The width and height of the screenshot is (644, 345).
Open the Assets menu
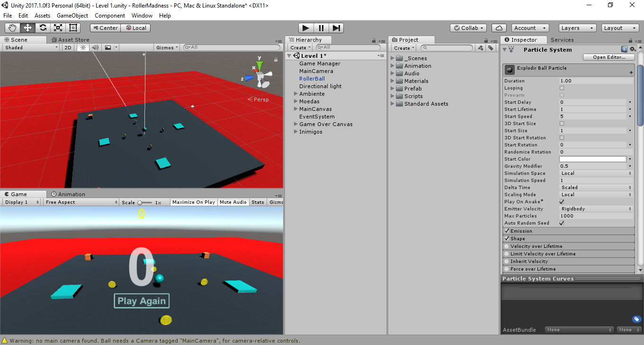tap(42, 16)
